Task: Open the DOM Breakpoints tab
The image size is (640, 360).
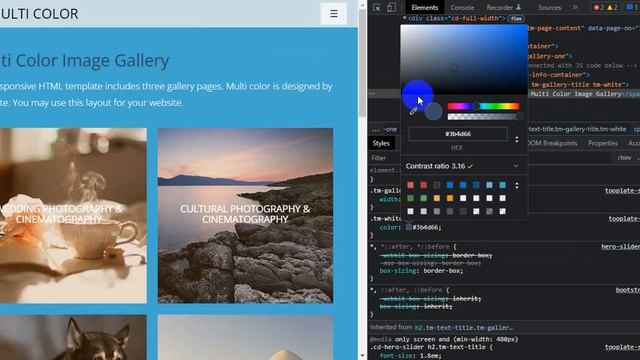Action: click(x=552, y=143)
